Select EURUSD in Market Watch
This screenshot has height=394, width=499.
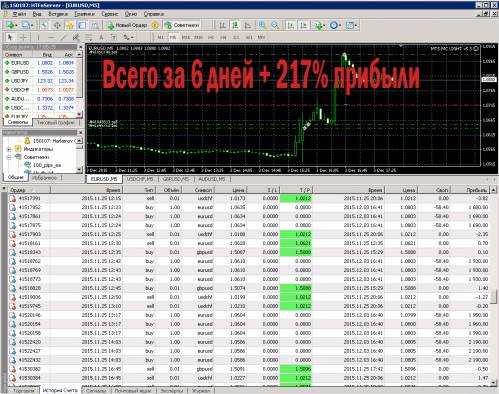coord(20,63)
